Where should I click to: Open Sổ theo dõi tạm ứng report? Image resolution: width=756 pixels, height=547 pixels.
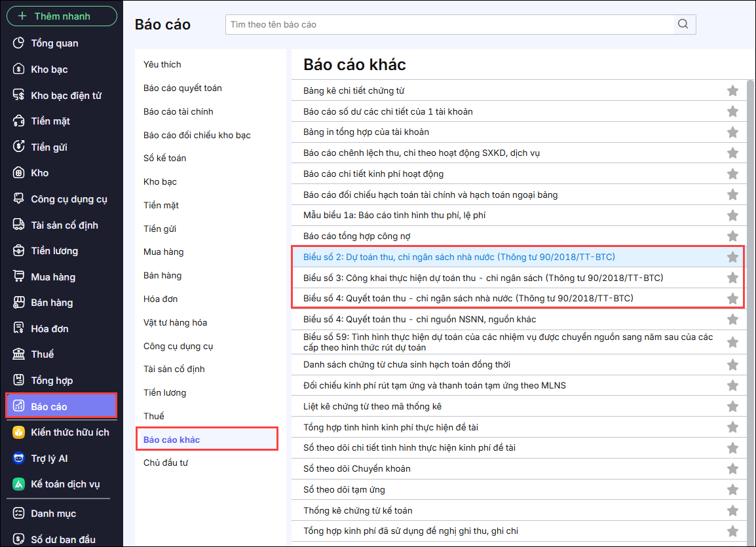tap(344, 490)
